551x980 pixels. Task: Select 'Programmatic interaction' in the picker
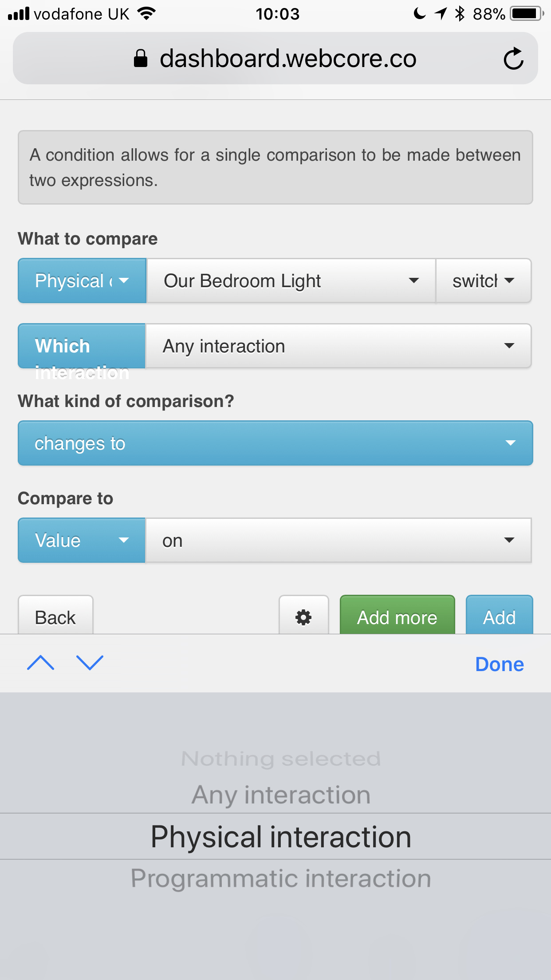click(x=281, y=878)
